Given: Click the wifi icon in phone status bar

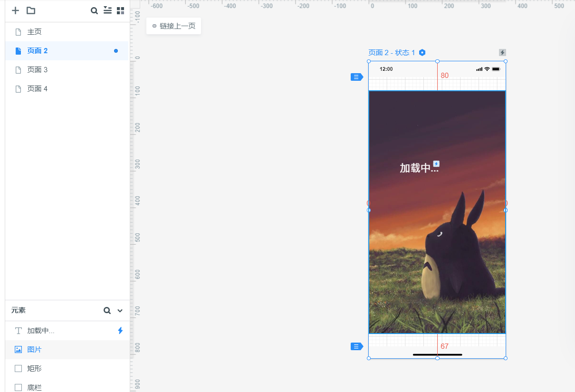Looking at the screenshot, I should point(487,69).
